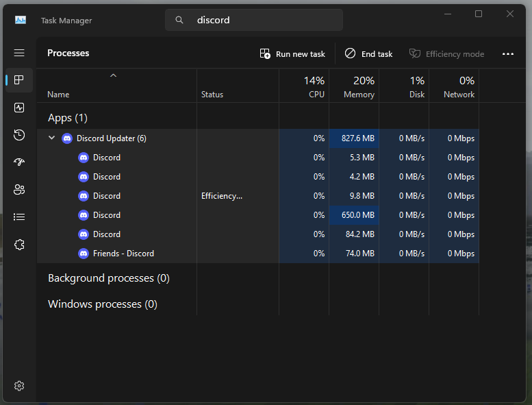
Task: Sort by the 1% Disk column
Action: [404, 86]
